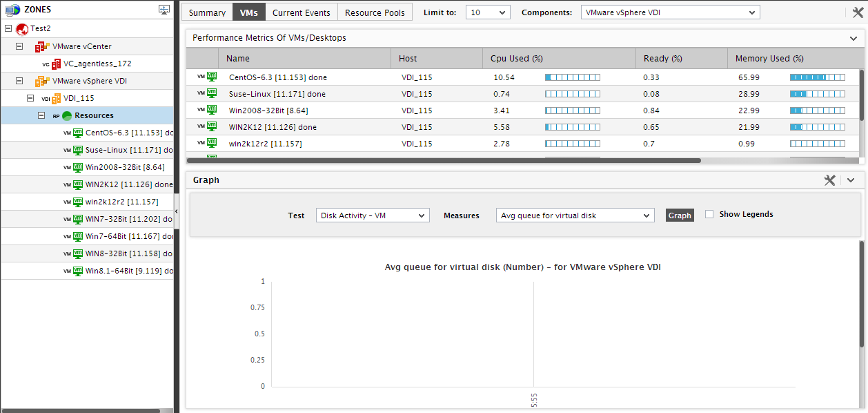This screenshot has width=868, height=413.
Task: Click the red Test2 zone icon
Action: 22,29
